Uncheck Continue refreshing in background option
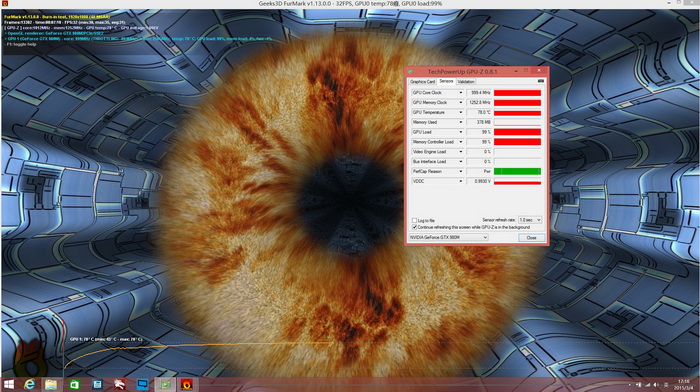 (414, 227)
